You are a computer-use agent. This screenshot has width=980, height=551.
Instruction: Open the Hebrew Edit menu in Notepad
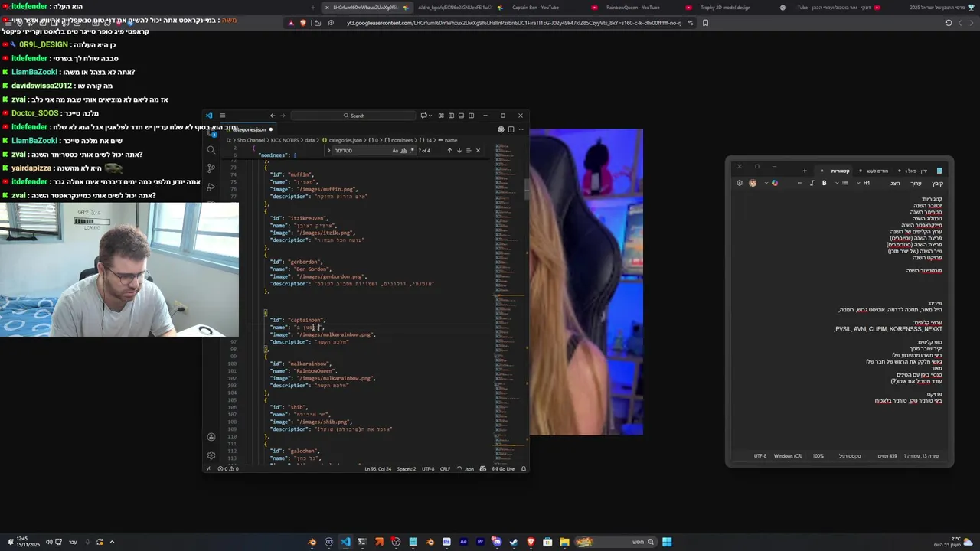[916, 183]
